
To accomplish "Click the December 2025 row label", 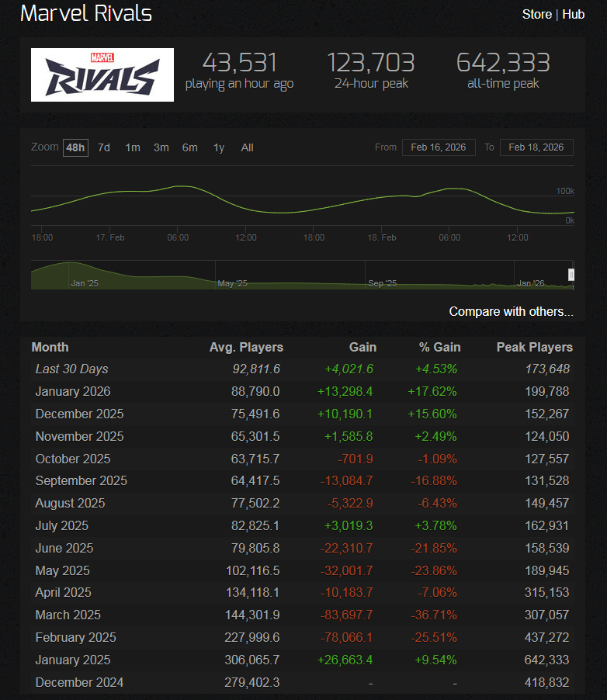I will click(x=79, y=414).
